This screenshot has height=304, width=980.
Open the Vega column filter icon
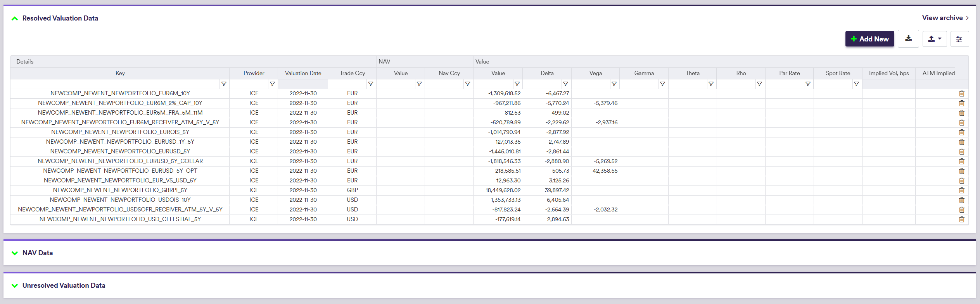pyautogui.click(x=614, y=84)
